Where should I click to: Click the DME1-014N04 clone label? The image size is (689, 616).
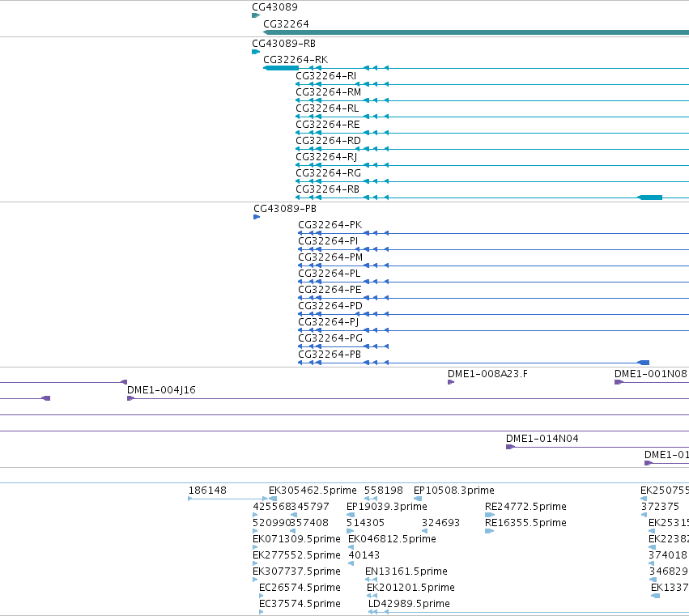[542, 439]
